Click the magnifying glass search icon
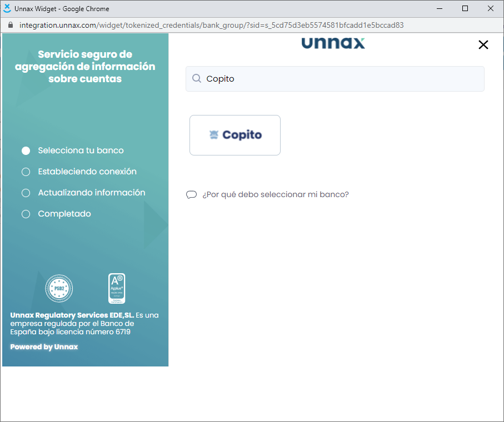Screen dimensions: 504x422 click(x=196, y=78)
